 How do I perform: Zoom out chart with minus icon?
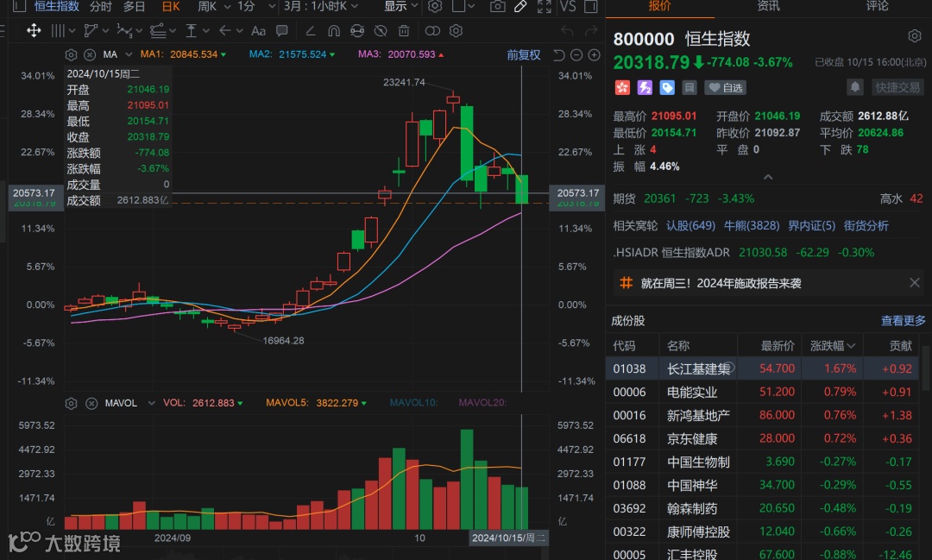(x=576, y=55)
